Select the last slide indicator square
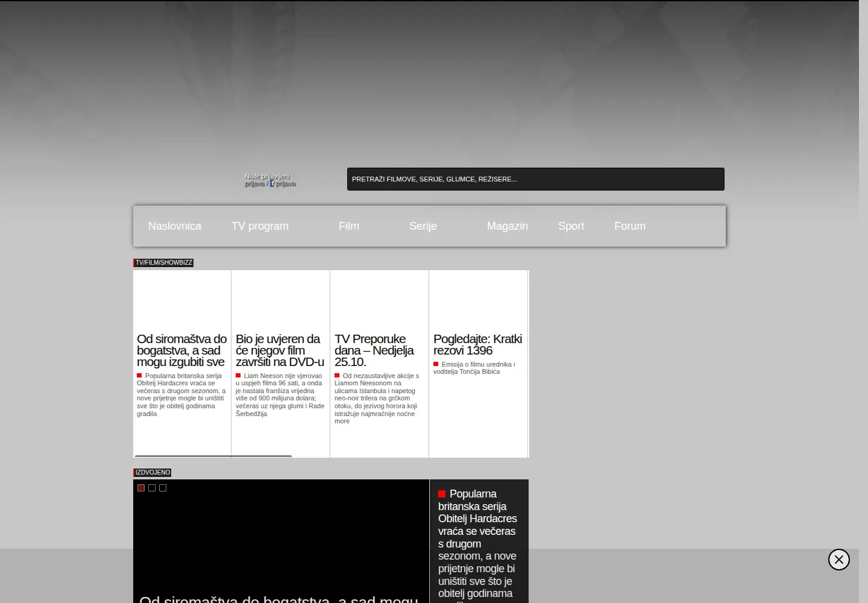 pos(163,488)
